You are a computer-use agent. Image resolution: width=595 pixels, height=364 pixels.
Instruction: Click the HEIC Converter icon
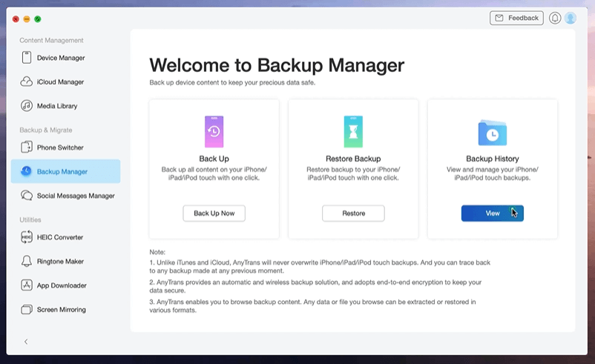tap(27, 237)
